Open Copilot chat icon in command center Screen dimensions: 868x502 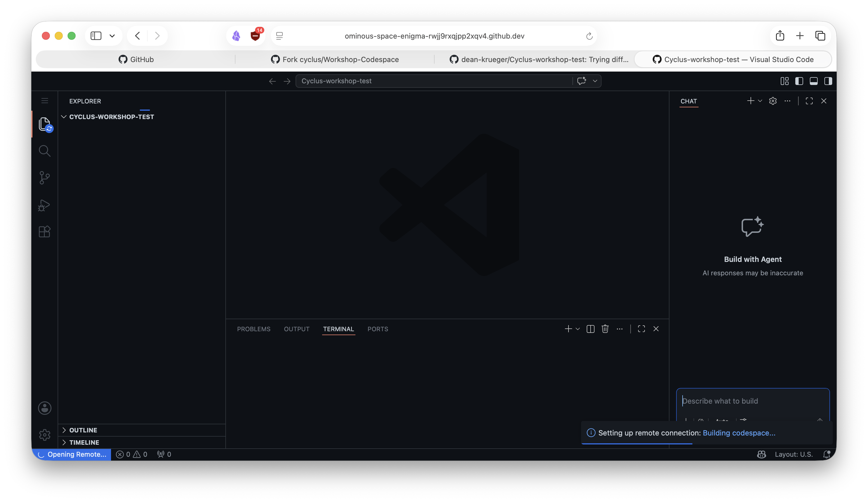tap(582, 81)
